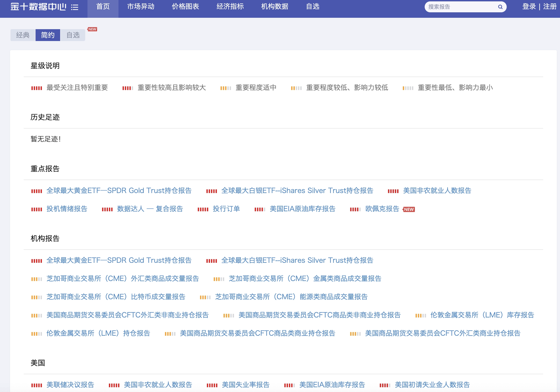
Task: Click the 登录 link
Action: (529, 7)
